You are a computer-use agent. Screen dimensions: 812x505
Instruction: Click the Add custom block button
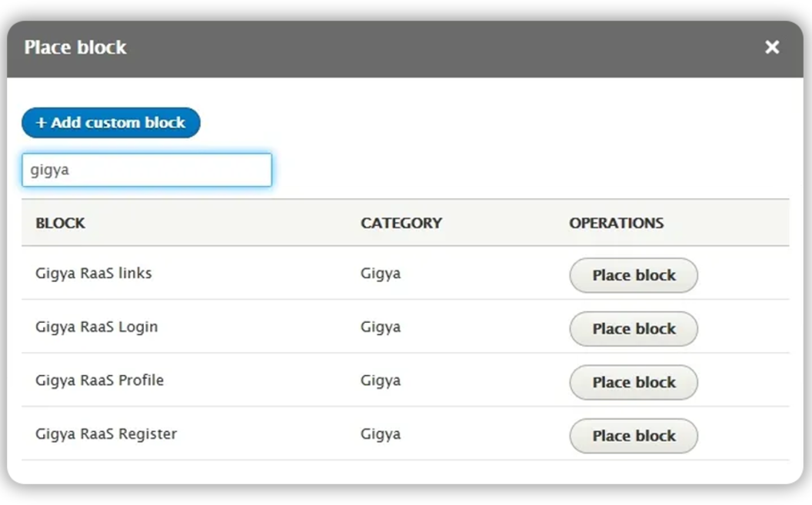(x=111, y=123)
